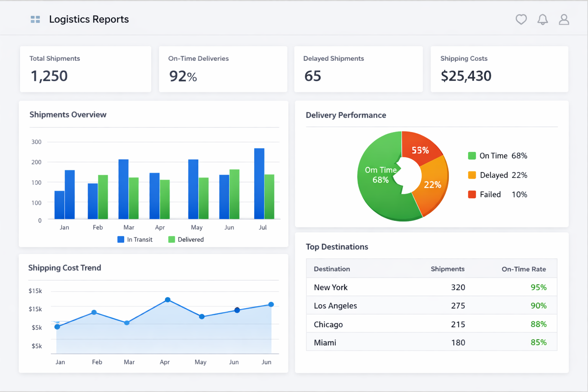Click the Total Shipments card
Image resolution: width=588 pixels, height=392 pixels.
click(x=85, y=69)
